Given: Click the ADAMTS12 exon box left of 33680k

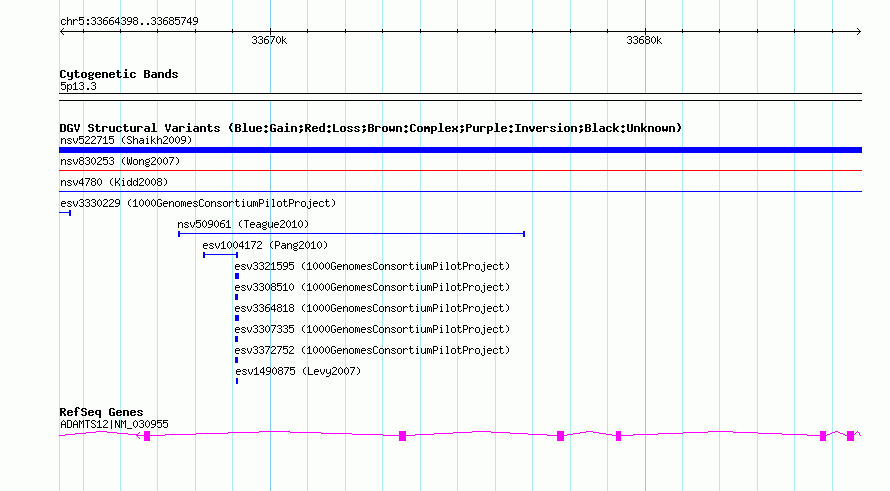Looking at the screenshot, I should [x=619, y=436].
